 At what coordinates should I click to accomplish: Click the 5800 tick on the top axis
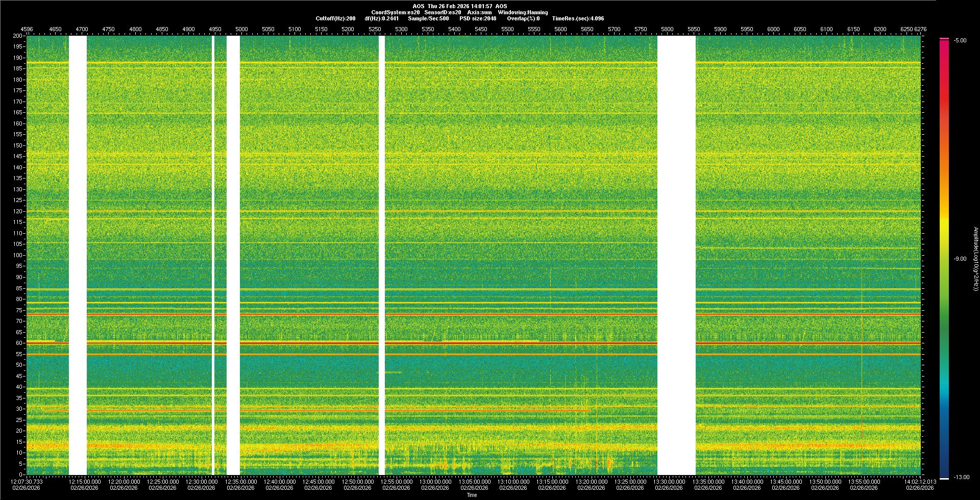[x=667, y=29]
